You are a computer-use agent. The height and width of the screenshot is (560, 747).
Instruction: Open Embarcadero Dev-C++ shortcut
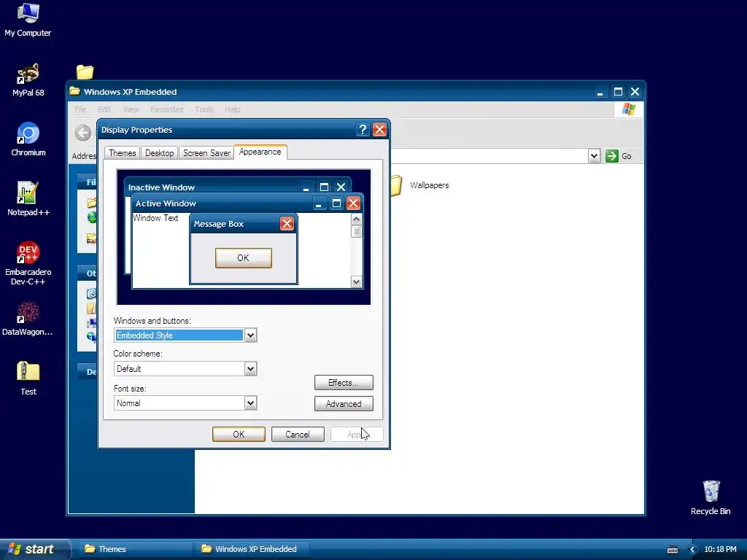28,263
